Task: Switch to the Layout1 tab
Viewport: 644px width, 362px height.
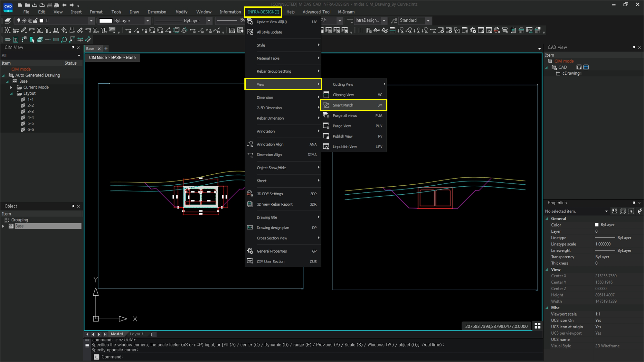Action: [137, 334]
